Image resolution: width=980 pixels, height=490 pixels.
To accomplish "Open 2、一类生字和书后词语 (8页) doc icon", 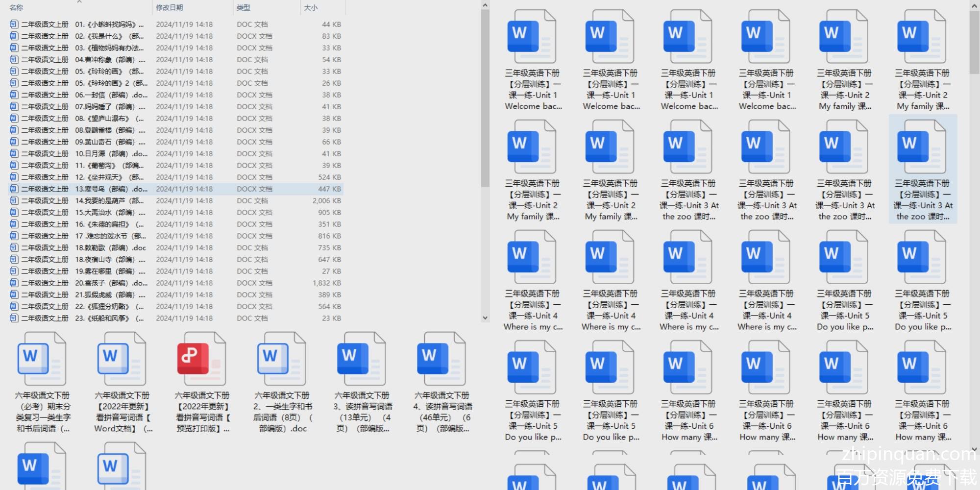I will click(281, 360).
